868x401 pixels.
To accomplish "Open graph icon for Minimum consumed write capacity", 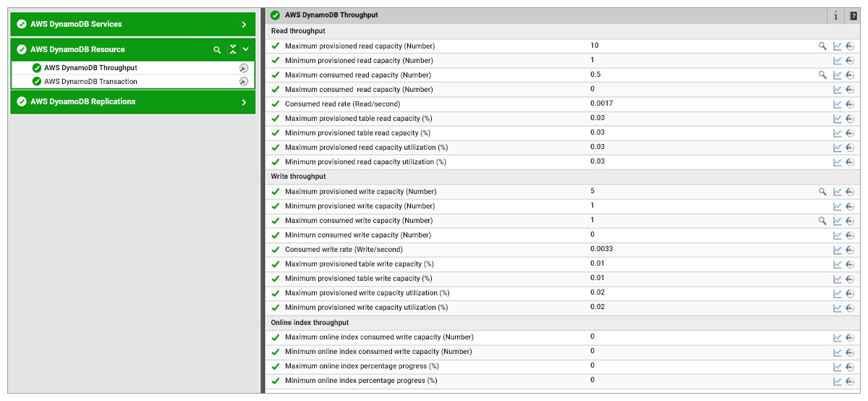I will click(x=838, y=235).
